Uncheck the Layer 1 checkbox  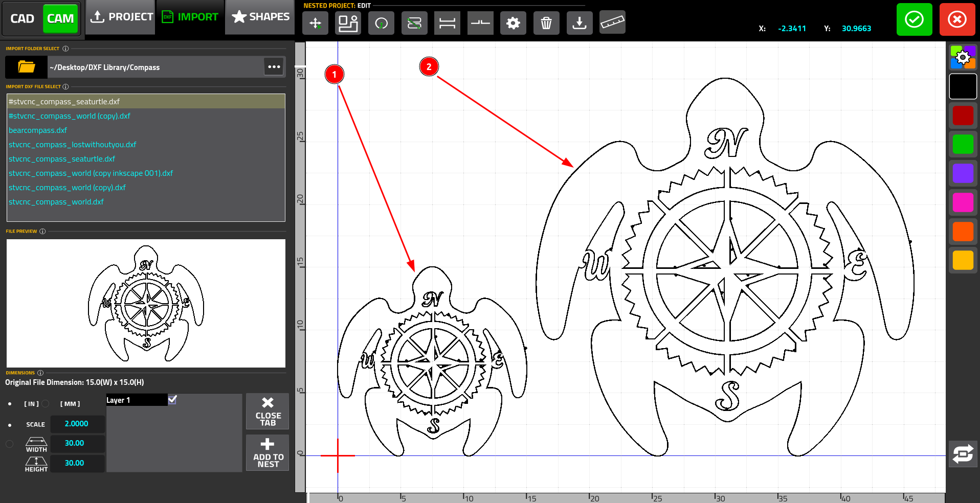click(x=172, y=400)
